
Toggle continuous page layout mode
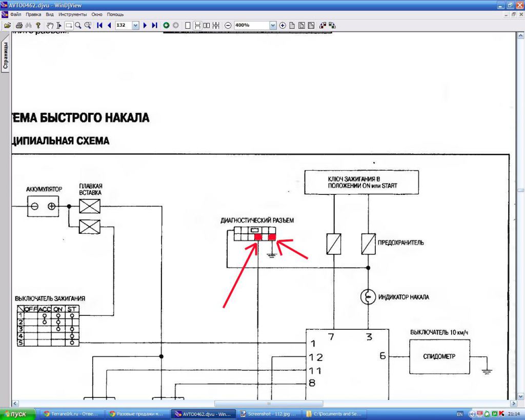coord(197,25)
